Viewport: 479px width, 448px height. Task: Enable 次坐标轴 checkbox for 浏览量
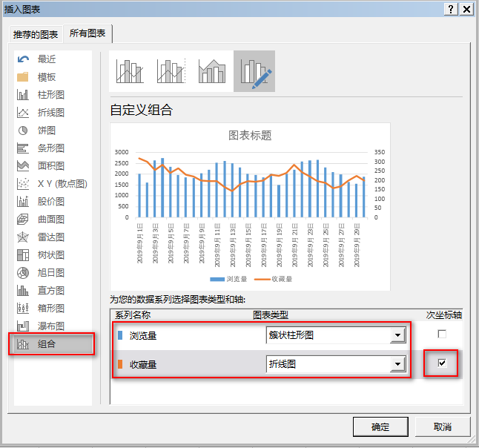pos(442,335)
